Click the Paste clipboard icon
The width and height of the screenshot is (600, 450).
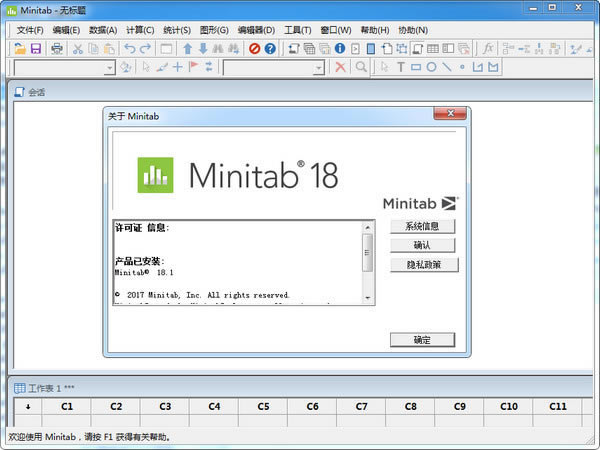point(109,49)
